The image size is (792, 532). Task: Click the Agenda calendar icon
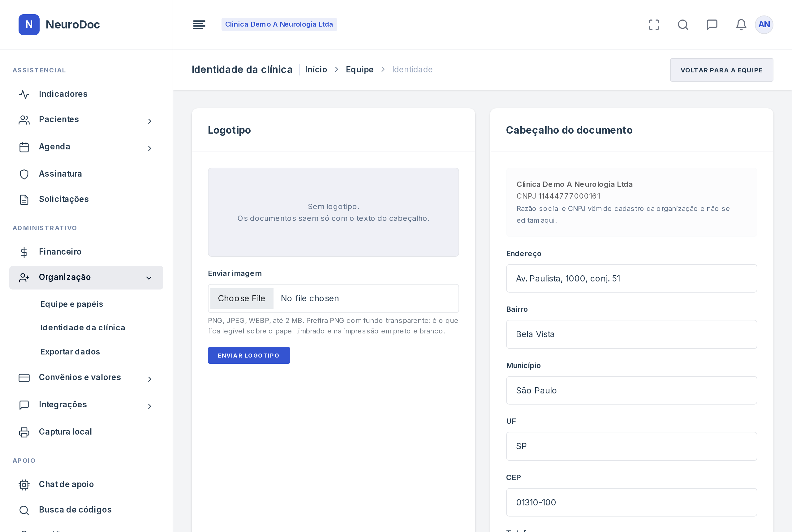[24, 147]
